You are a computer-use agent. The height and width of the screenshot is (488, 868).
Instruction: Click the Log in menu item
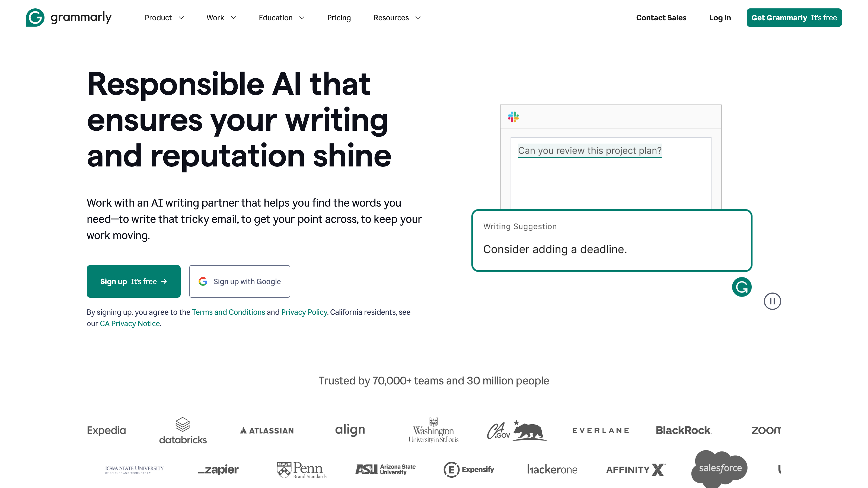[x=720, y=17]
